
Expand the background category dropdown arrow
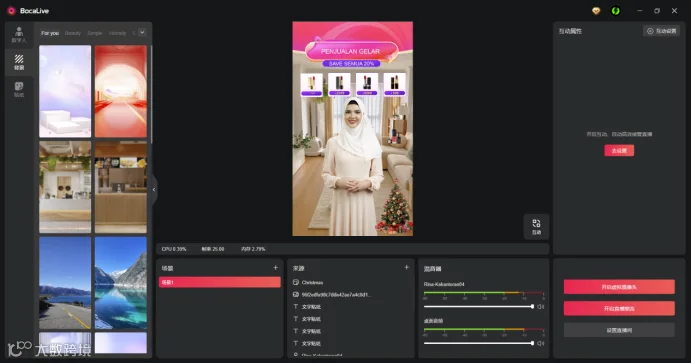pos(142,33)
